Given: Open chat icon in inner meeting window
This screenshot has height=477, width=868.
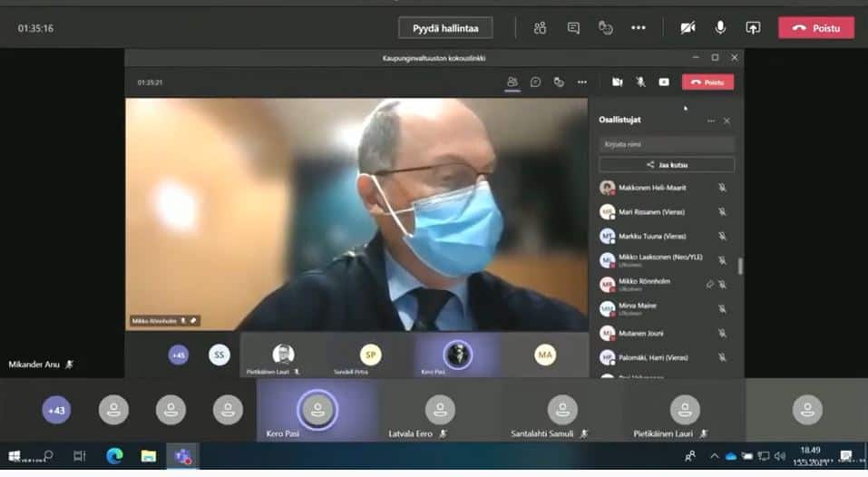Looking at the screenshot, I should click(x=536, y=82).
